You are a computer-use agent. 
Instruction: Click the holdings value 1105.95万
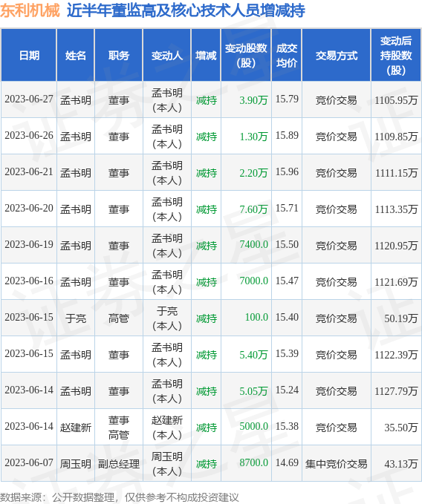click(396, 100)
